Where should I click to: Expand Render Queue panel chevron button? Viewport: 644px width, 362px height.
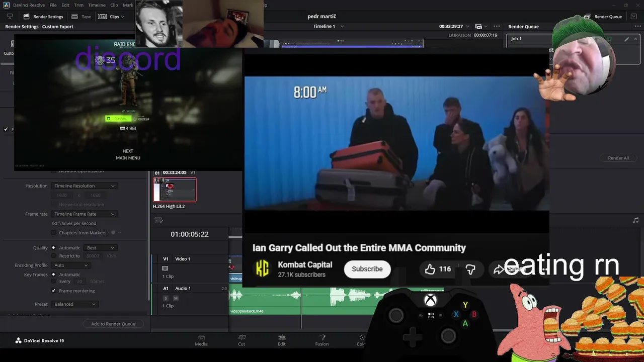633,17
